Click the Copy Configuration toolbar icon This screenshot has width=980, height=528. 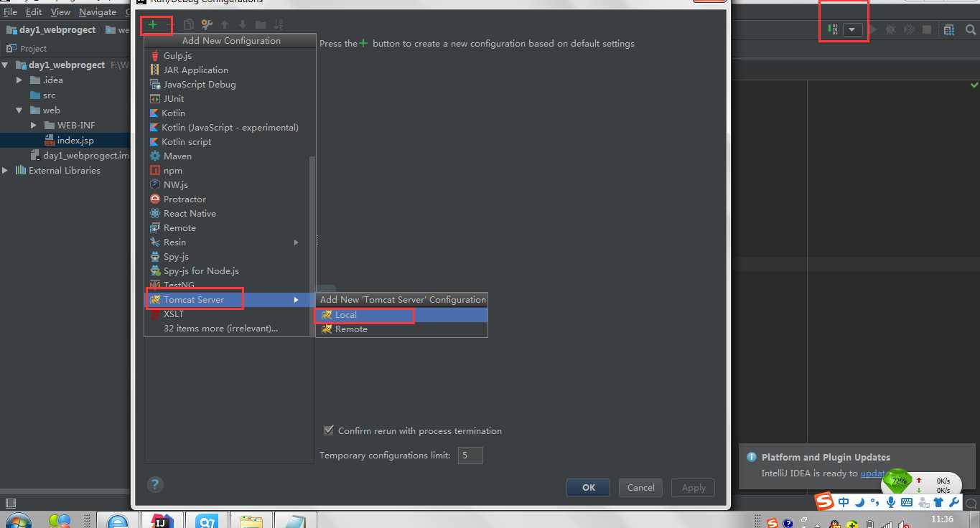tap(189, 25)
